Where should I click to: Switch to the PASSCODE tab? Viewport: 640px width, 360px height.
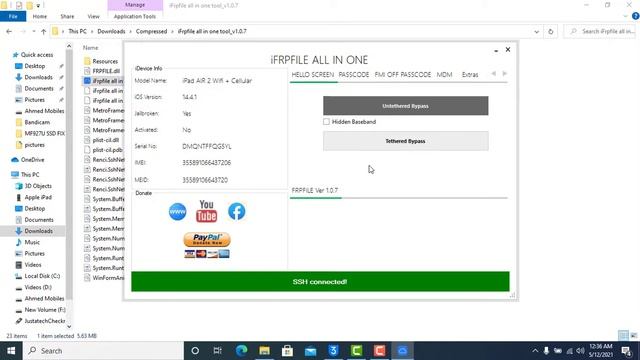pyautogui.click(x=353, y=75)
